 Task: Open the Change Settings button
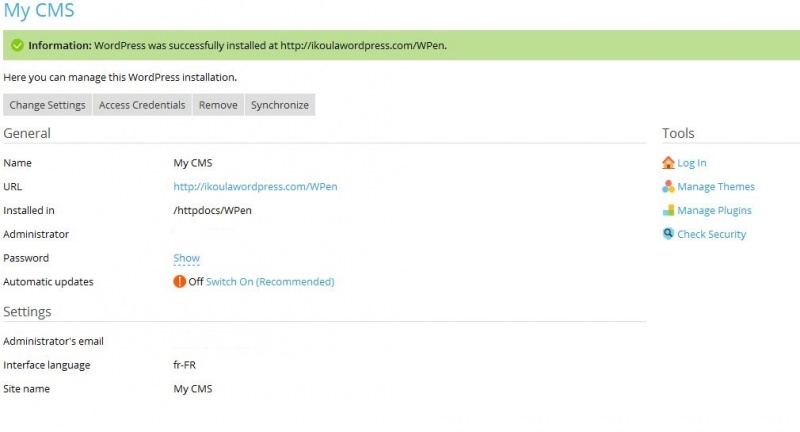click(x=48, y=105)
